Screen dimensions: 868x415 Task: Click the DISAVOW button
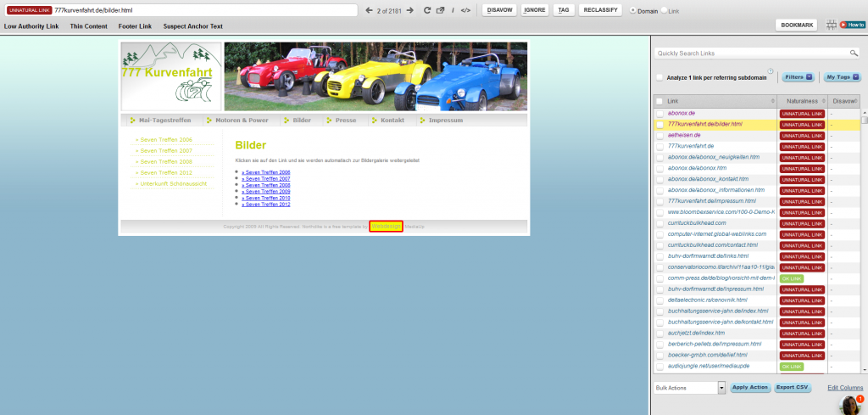pyautogui.click(x=500, y=10)
